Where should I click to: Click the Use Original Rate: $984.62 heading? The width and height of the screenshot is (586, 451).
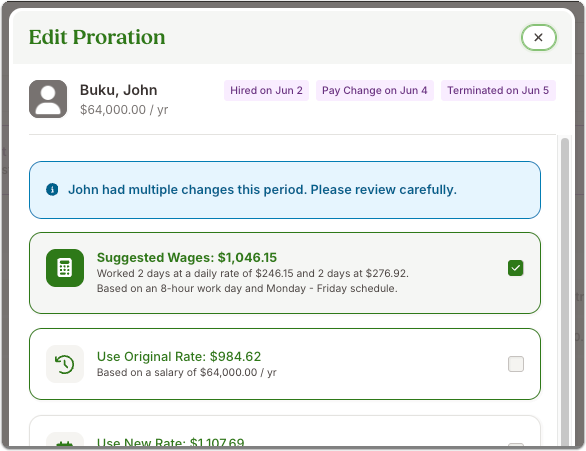[179, 356]
